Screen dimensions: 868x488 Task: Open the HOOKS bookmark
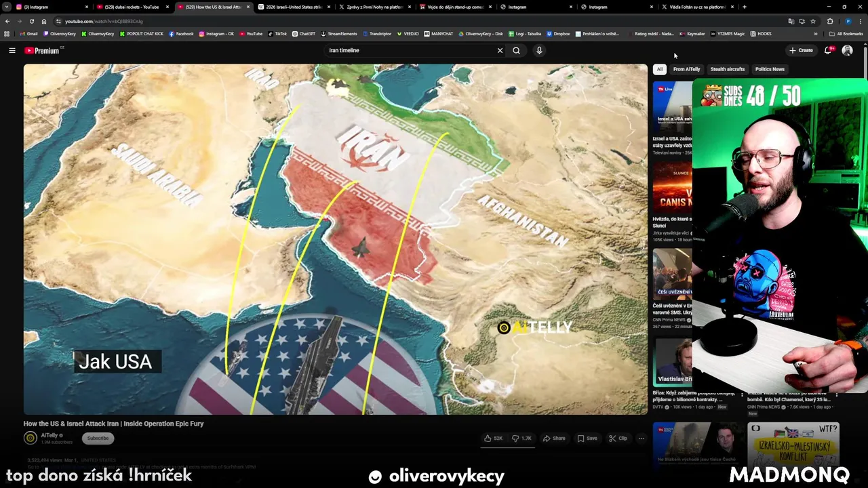point(761,34)
